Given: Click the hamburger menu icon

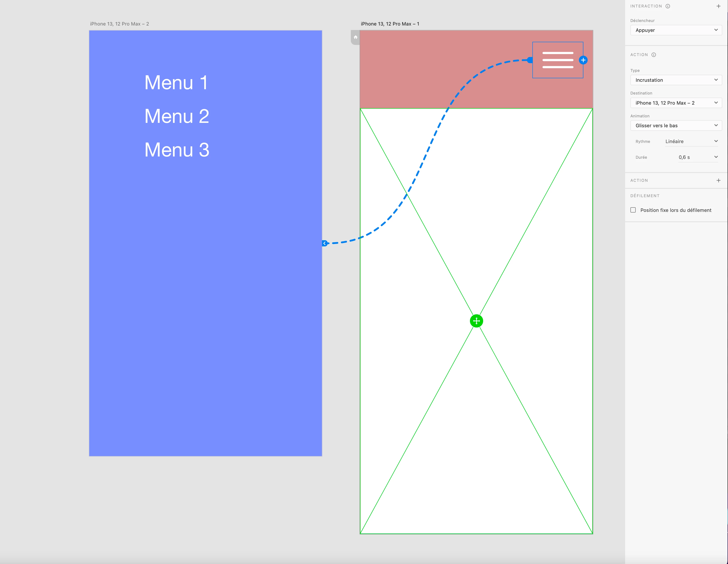Looking at the screenshot, I should point(558,60).
